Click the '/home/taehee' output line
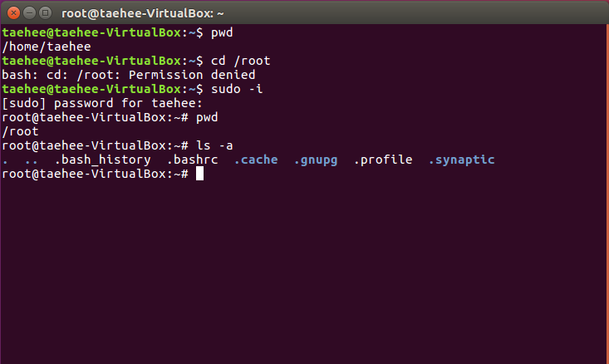The height and width of the screenshot is (364, 609). (47, 47)
